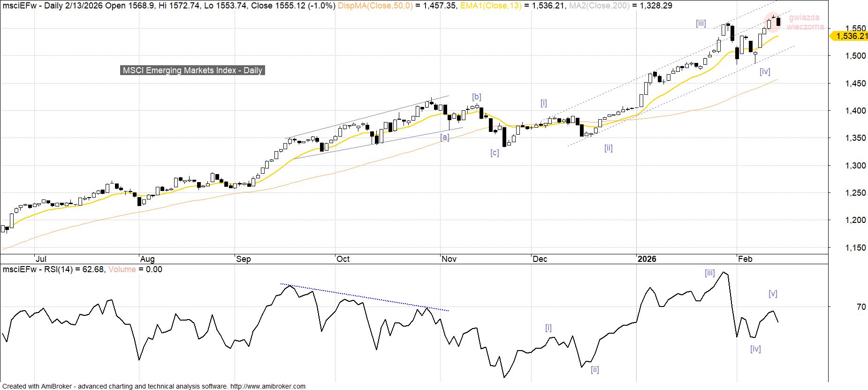Select the [c] wave label on price chart
868x390 pixels.
click(x=495, y=153)
